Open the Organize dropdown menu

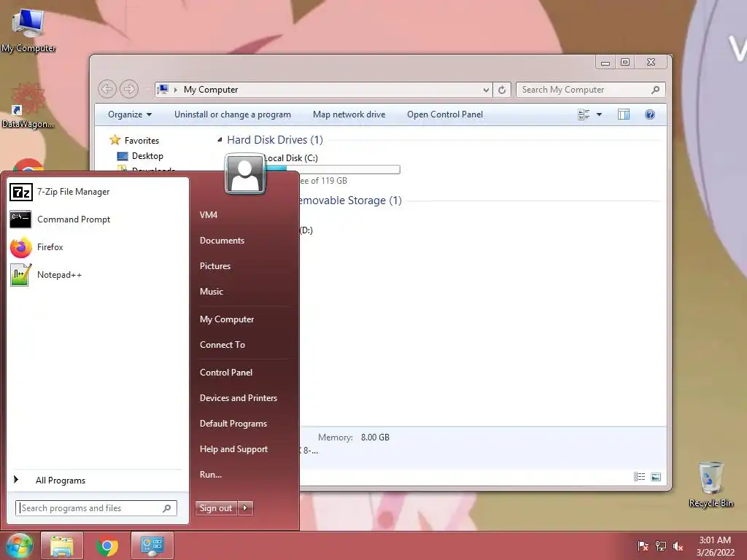(130, 114)
